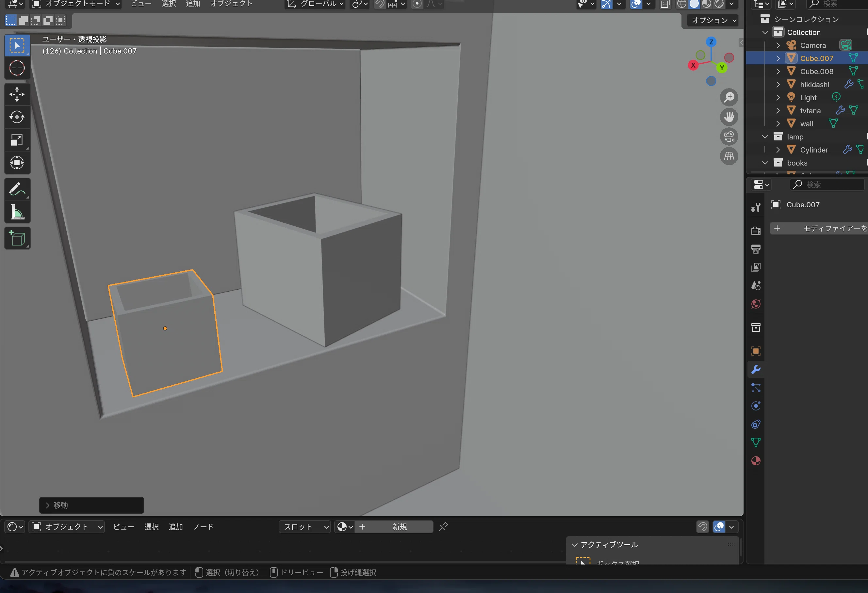This screenshot has width=868, height=593.
Task: Open the グローバル orientation dropdown
Action: click(315, 4)
